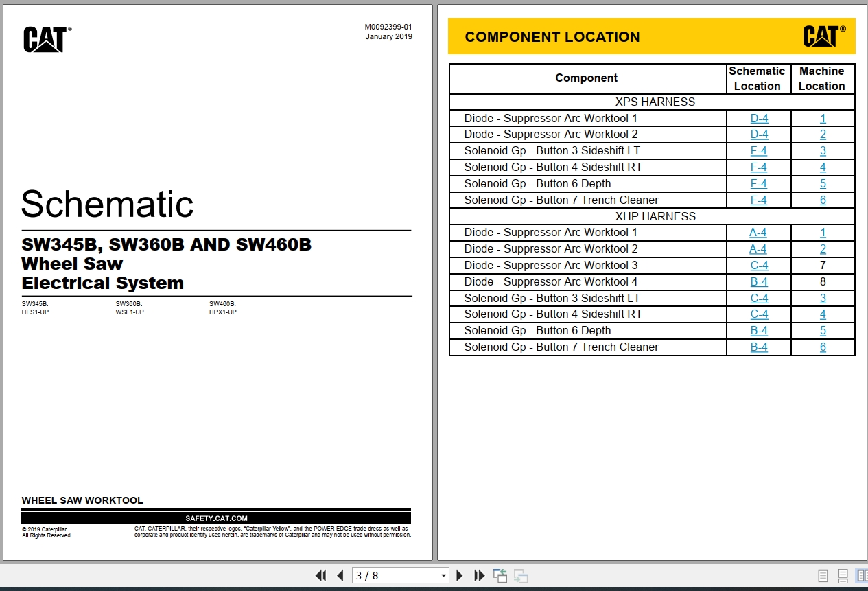This screenshot has width=868, height=591.
Task: Open F-4 link for XPS Button 3 Sideshift LT
Action: 759,151
